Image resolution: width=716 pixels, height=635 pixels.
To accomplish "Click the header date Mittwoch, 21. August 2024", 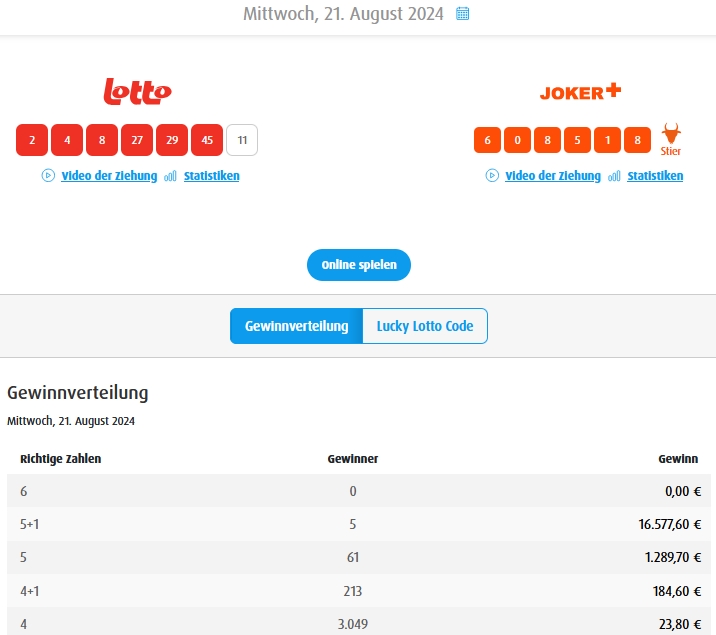I will click(343, 14).
